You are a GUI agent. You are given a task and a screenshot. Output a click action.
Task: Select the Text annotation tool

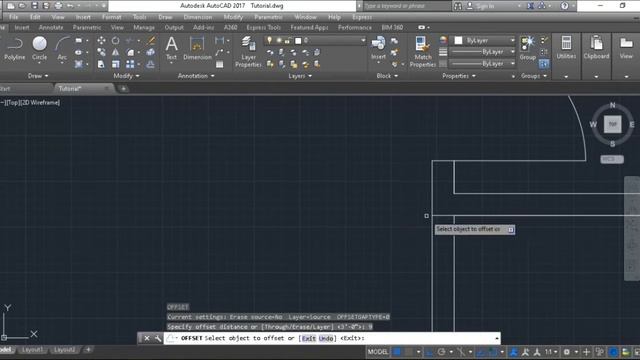171,48
